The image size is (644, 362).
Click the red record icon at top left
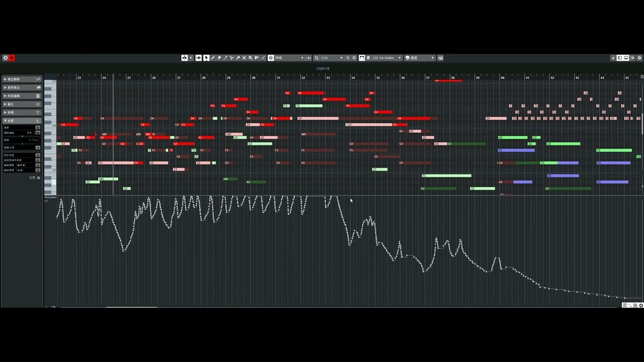12,58
